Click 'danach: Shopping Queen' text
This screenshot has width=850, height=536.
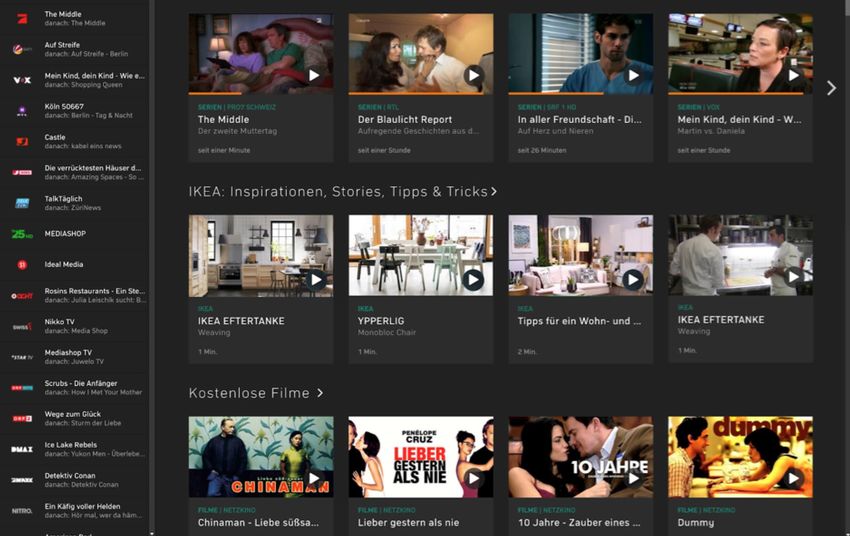coord(83,85)
